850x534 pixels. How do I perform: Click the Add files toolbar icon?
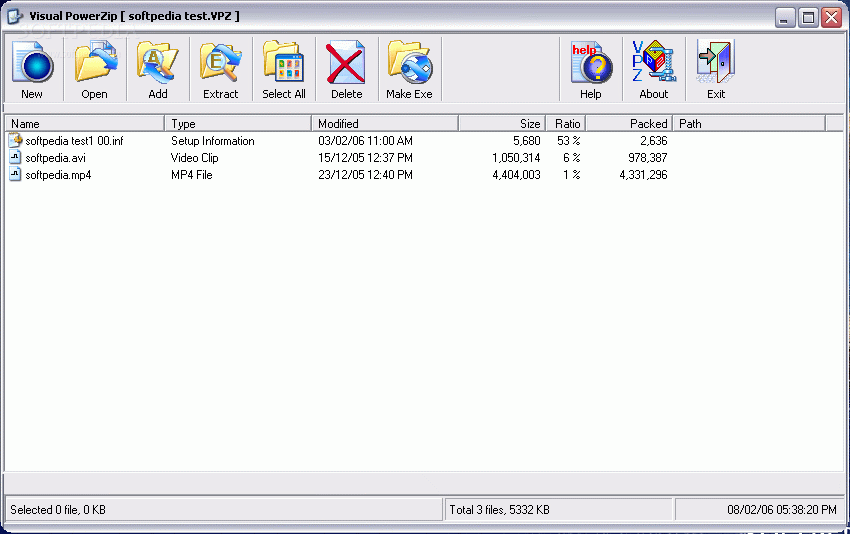tap(158, 63)
